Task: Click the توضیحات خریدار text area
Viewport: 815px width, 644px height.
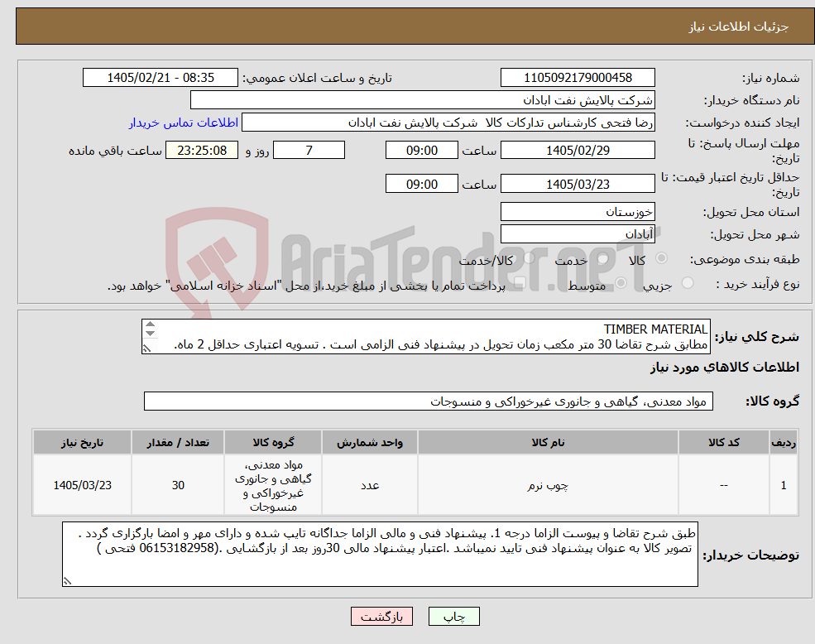Action: [380, 554]
